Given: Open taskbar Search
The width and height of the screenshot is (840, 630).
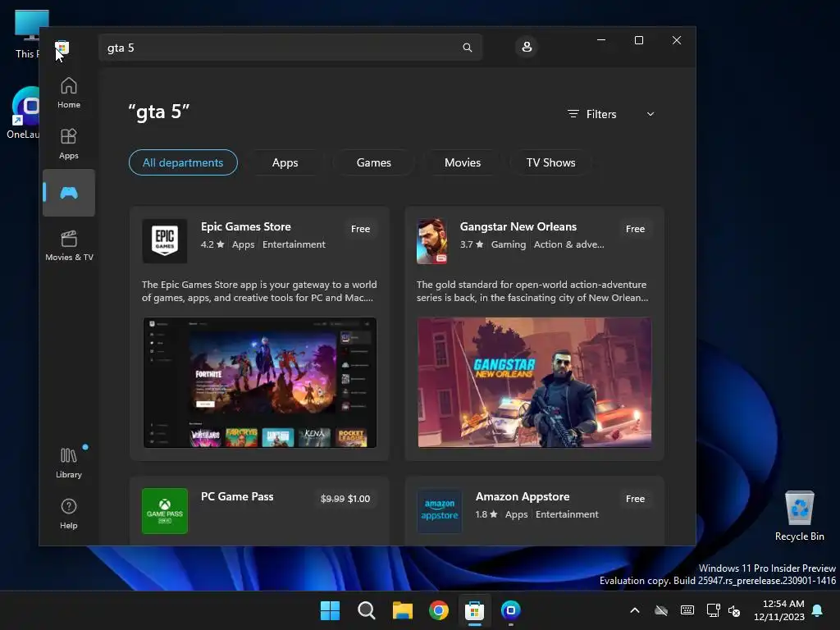Looking at the screenshot, I should click(367, 610).
